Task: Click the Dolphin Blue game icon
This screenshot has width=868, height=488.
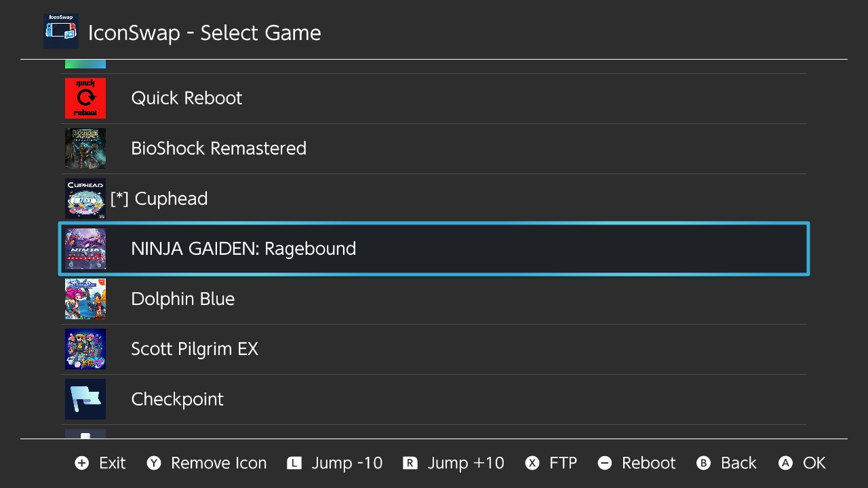Action: pyautogui.click(x=85, y=299)
